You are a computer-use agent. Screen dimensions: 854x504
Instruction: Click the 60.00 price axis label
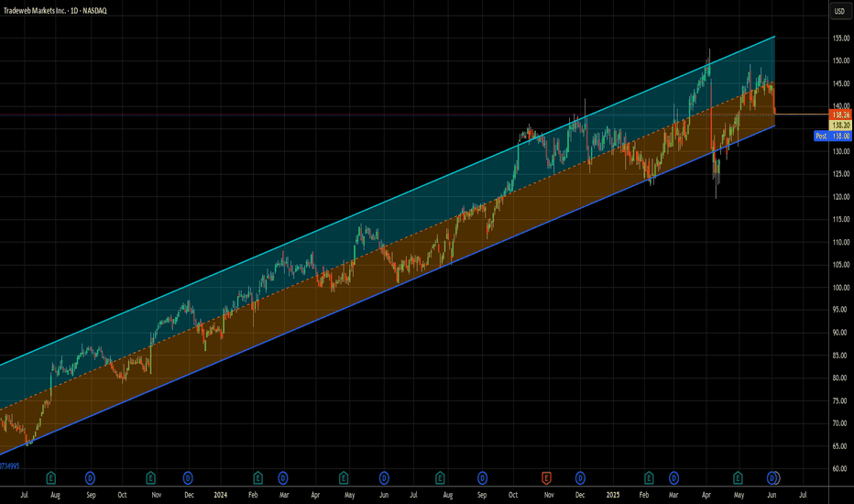[840, 468]
